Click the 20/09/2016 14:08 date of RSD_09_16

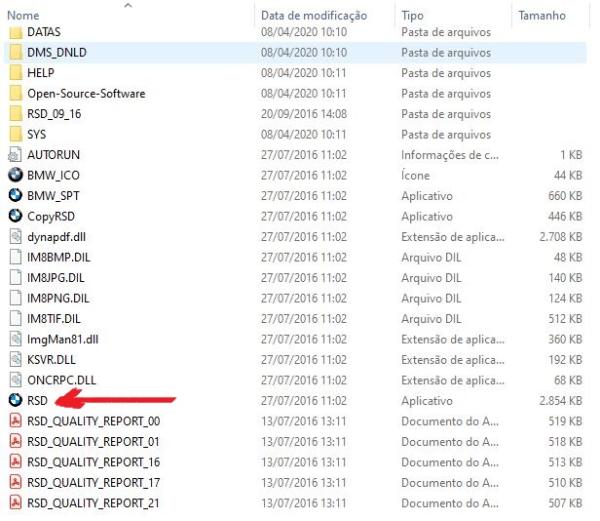(304, 114)
